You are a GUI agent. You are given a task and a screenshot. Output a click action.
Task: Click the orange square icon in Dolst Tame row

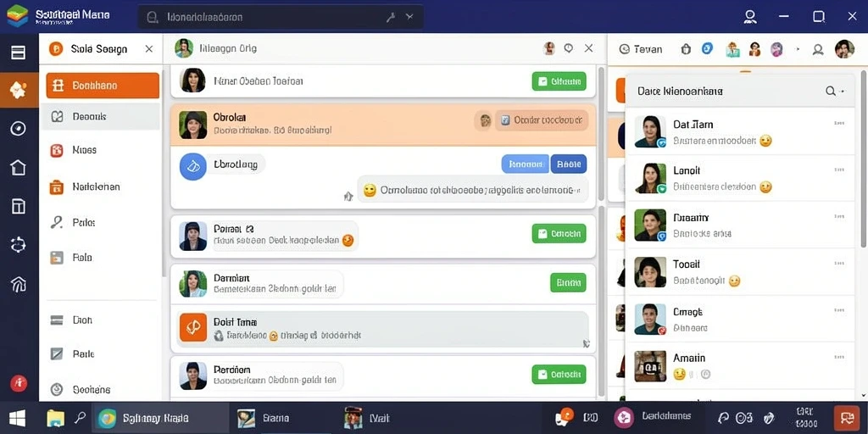(x=193, y=327)
